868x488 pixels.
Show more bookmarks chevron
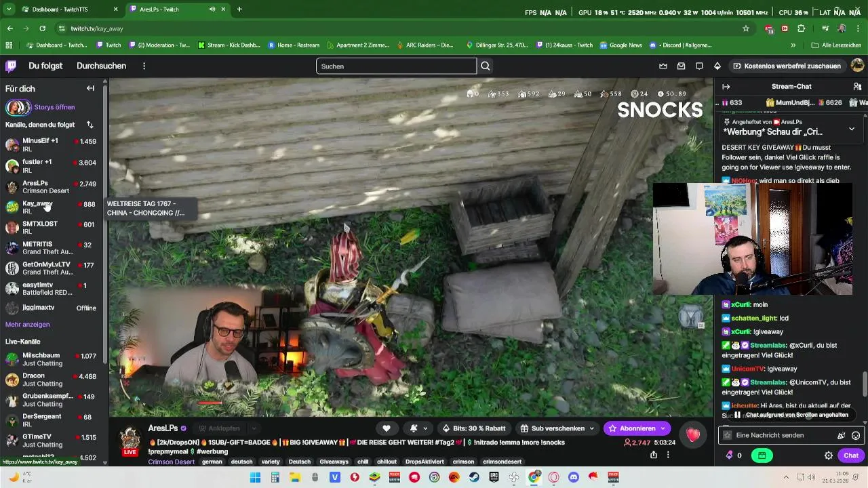point(793,45)
